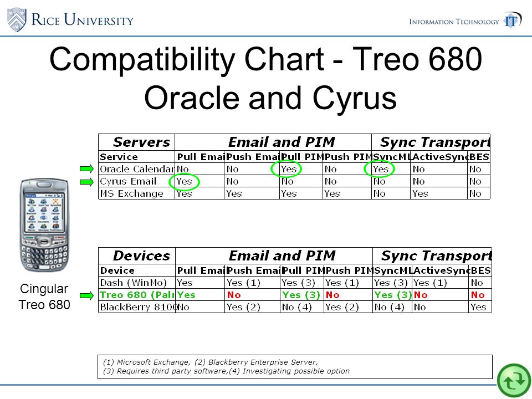This screenshot has width=532, height=399.
Task: Click the green "Treo 680 (Palm" row label
Action: pyautogui.click(x=137, y=295)
